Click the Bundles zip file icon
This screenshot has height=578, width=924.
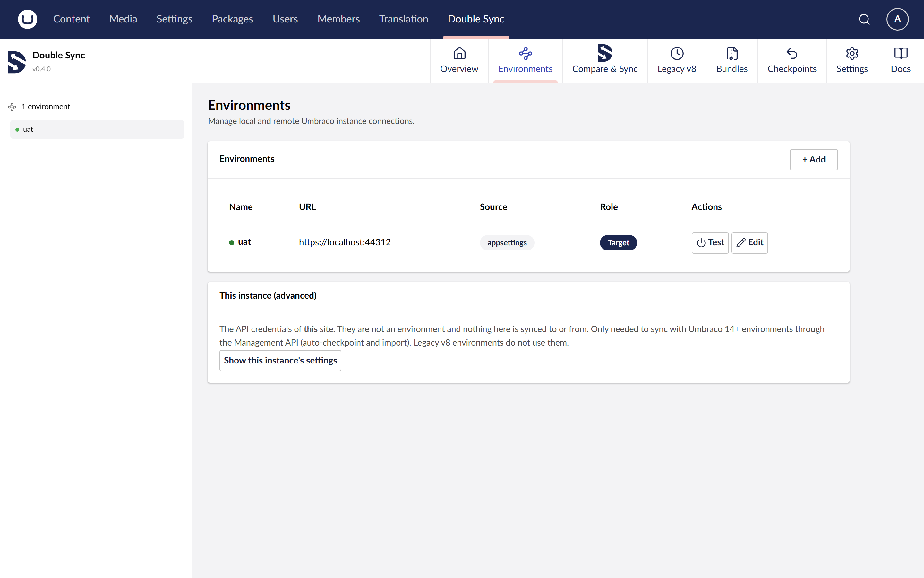coord(732,54)
